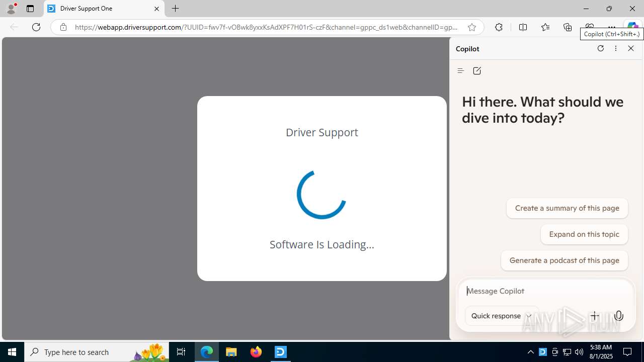Start a new Copilot chat
The image size is (644, 362).
click(477, 71)
